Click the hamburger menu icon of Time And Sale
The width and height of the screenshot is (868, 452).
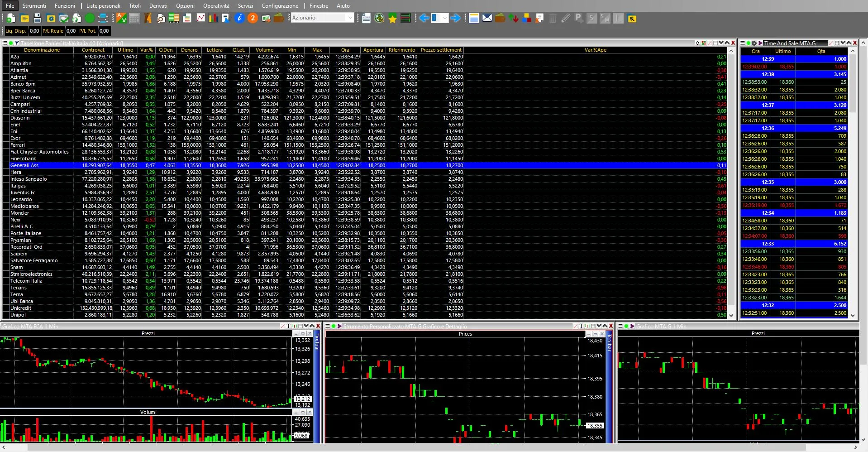(x=743, y=43)
